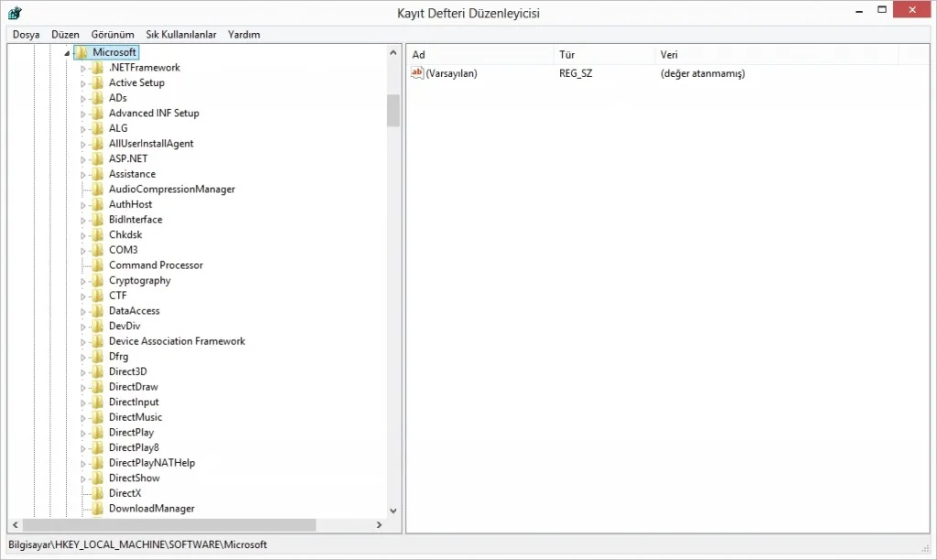This screenshot has height=560, width=937.
Task: Click the AudioCompressionManager folder icon
Action: [x=97, y=188]
